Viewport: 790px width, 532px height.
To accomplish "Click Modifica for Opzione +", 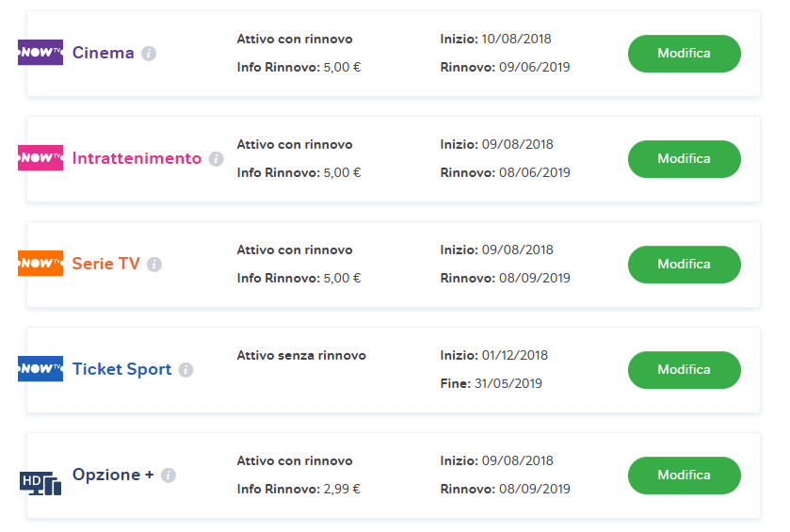I will [685, 476].
